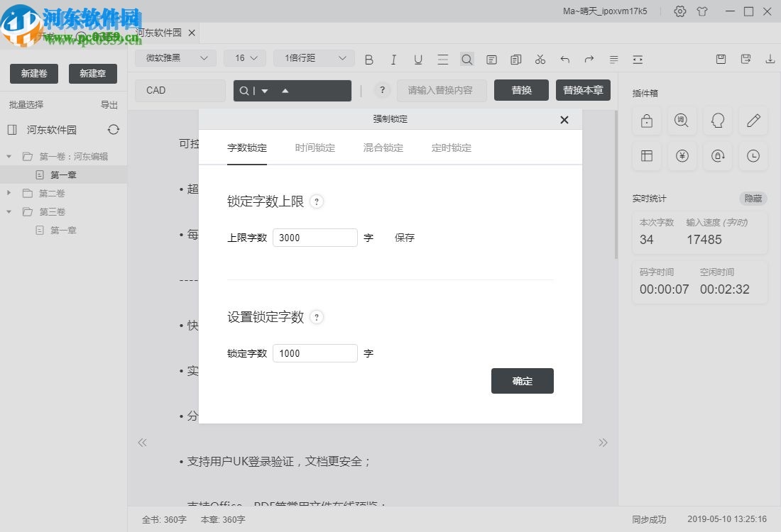Toggle bold formatting in the toolbar
Viewport: 781px width, 532px height.
[368, 60]
